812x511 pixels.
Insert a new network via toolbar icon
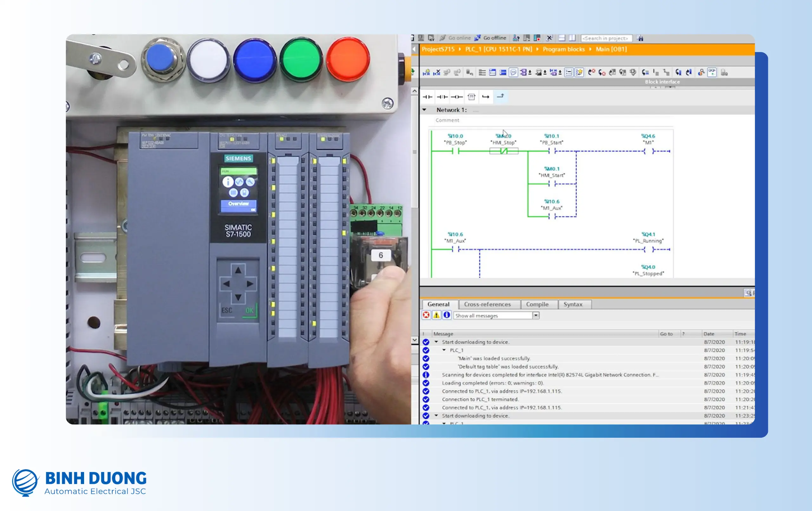pyautogui.click(x=426, y=72)
